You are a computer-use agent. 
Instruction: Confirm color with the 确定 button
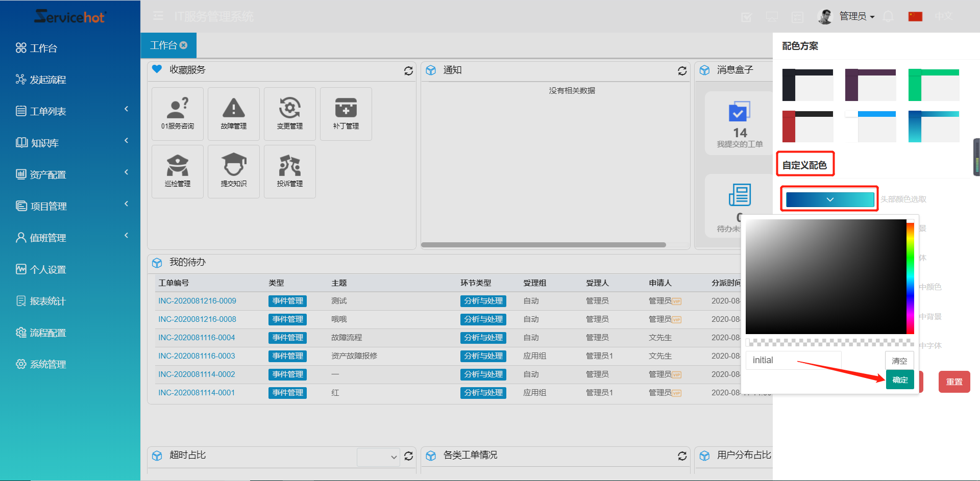tap(900, 380)
